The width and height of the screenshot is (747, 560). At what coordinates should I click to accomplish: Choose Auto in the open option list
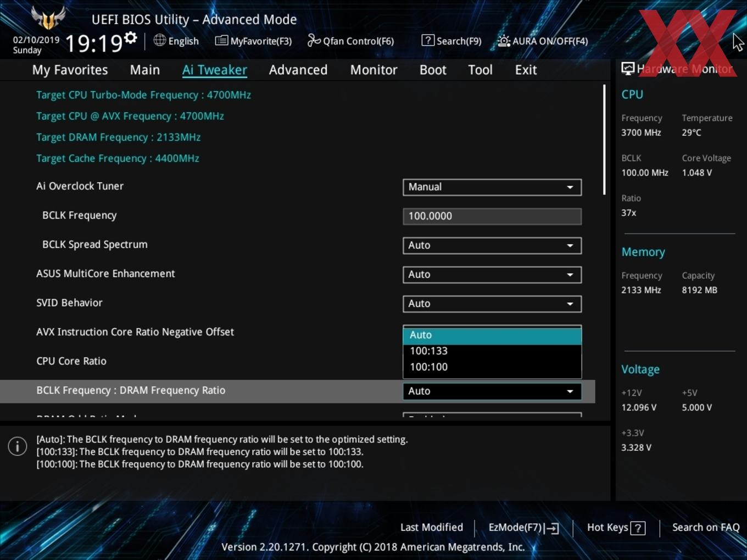(x=492, y=335)
